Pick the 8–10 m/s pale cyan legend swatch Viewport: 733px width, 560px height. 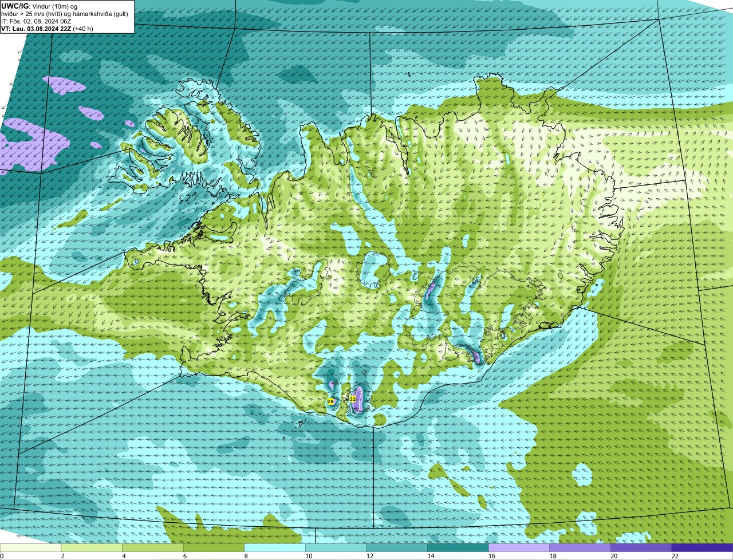[x=275, y=547]
